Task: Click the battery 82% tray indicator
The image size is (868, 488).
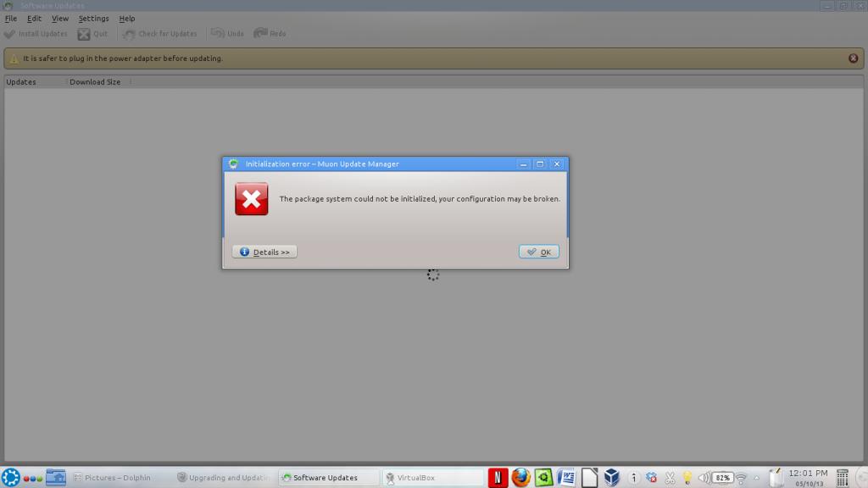Action: 722,478
